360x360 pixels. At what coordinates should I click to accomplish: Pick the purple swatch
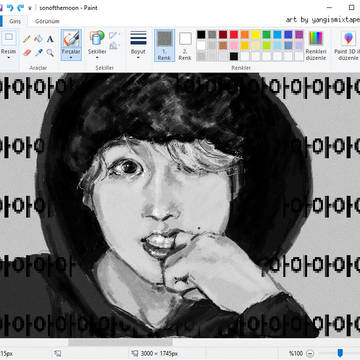[x=299, y=34]
